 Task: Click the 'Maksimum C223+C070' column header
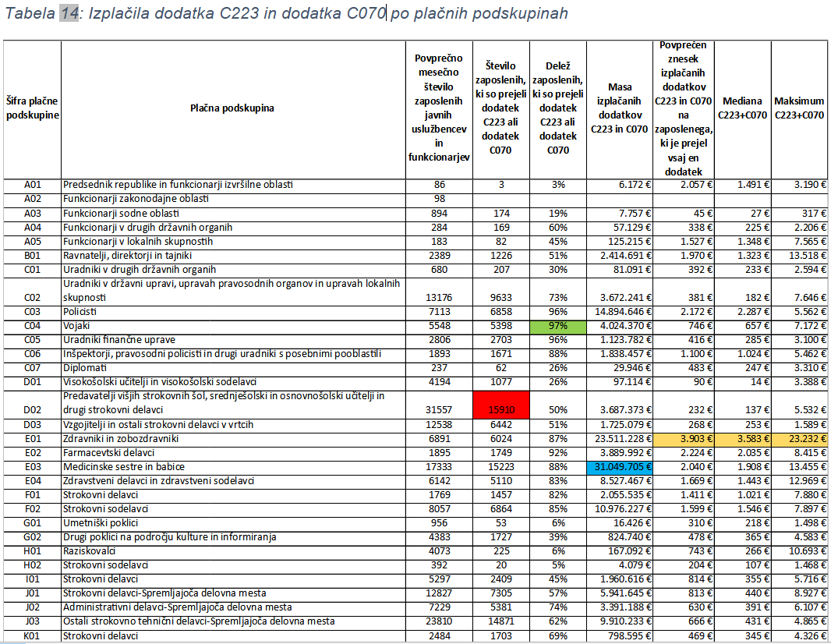click(800, 108)
